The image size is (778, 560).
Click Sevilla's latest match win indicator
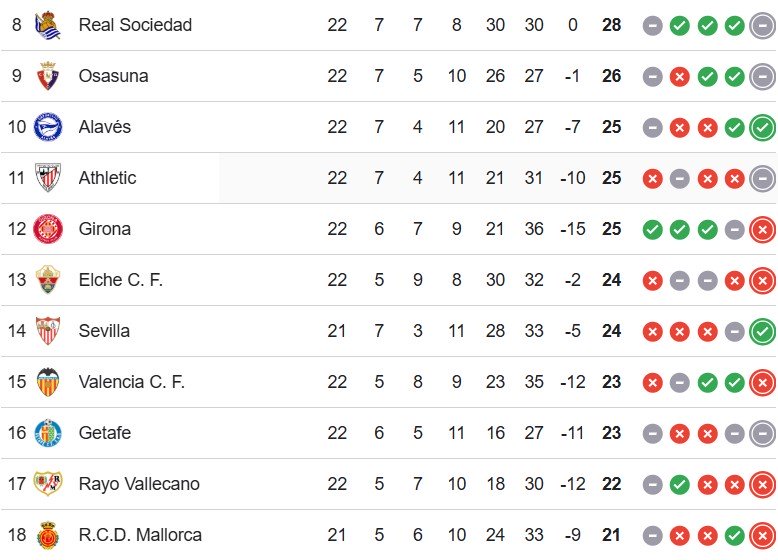(762, 331)
